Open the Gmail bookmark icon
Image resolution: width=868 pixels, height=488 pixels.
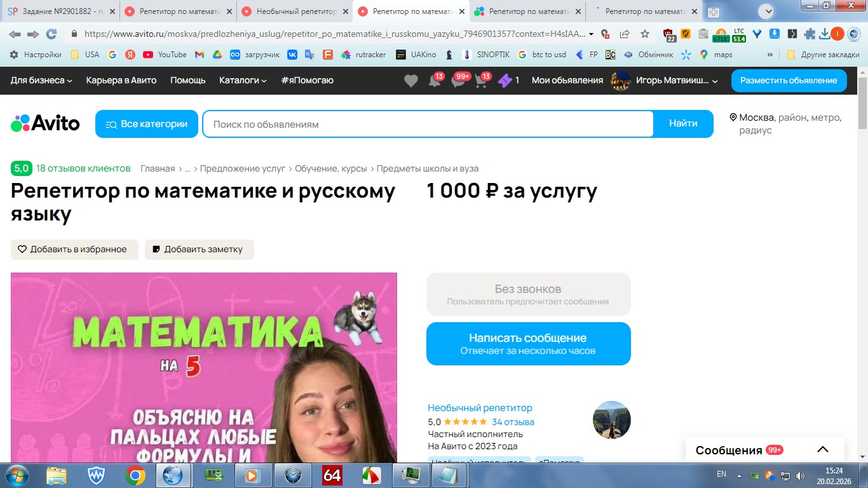coord(199,55)
